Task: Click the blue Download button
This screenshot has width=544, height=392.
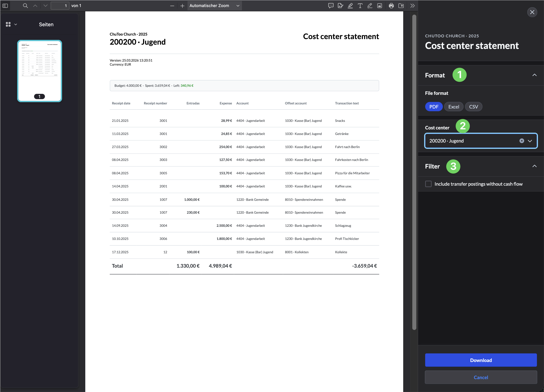Action: coord(481,360)
